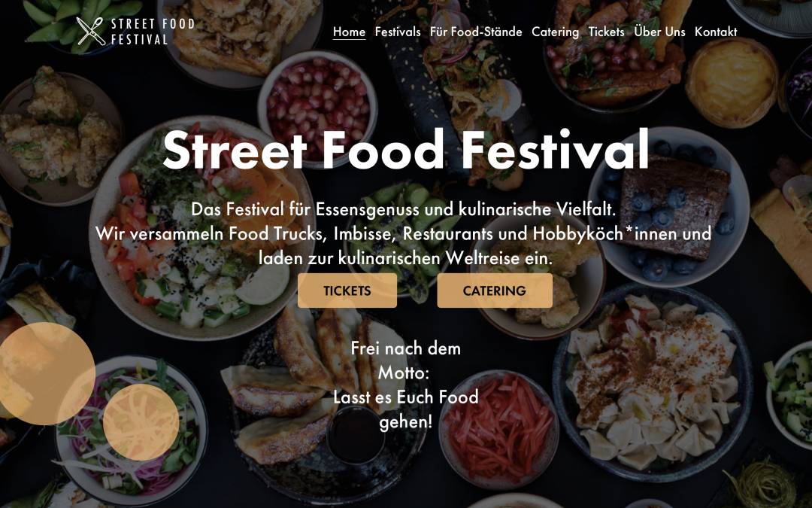
Task: Visit the Über Uns page
Action: click(659, 32)
